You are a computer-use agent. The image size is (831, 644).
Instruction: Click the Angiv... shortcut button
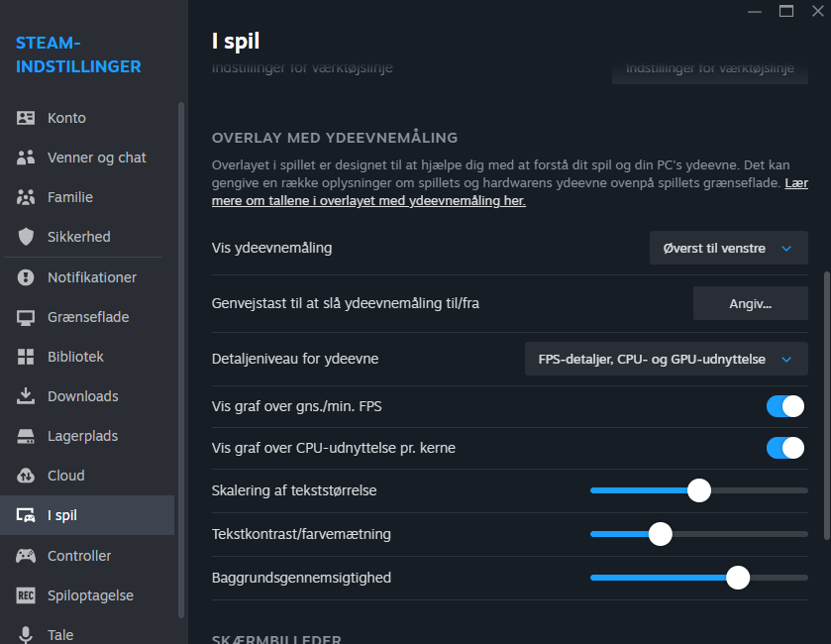click(x=751, y=303)
